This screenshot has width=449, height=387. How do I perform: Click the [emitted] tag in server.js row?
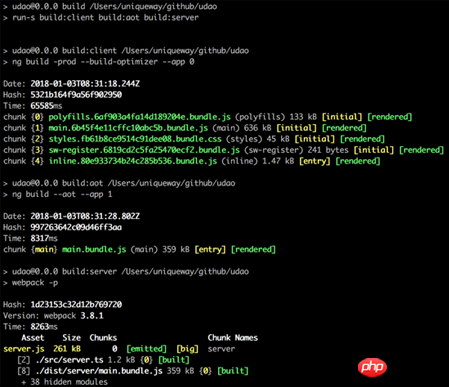pyautogui.click(x=146, y=349)
